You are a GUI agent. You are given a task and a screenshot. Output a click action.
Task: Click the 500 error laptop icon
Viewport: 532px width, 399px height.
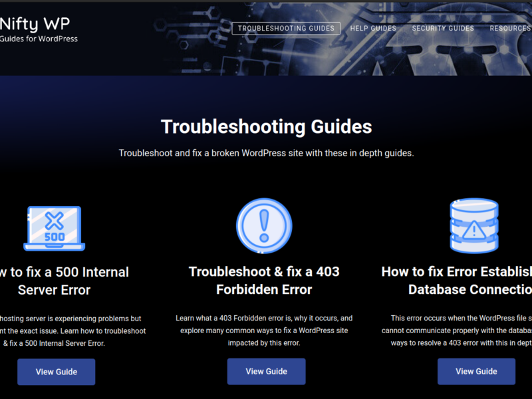55,228
